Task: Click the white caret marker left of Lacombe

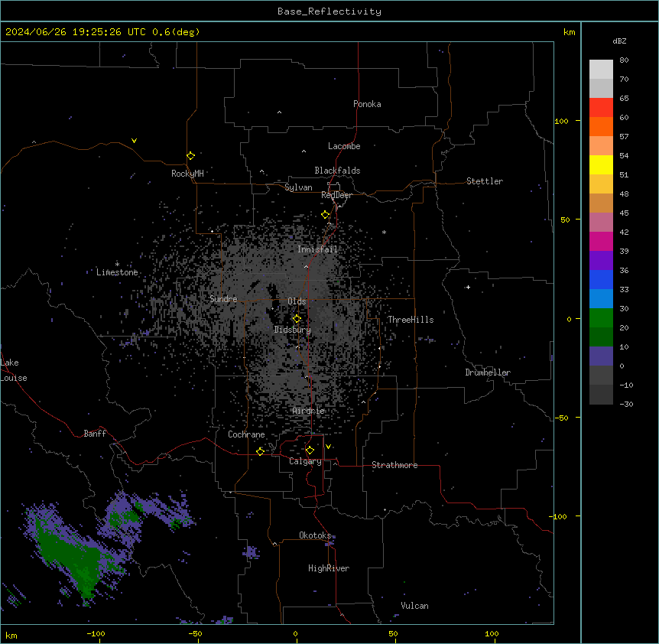Action: 304,151
